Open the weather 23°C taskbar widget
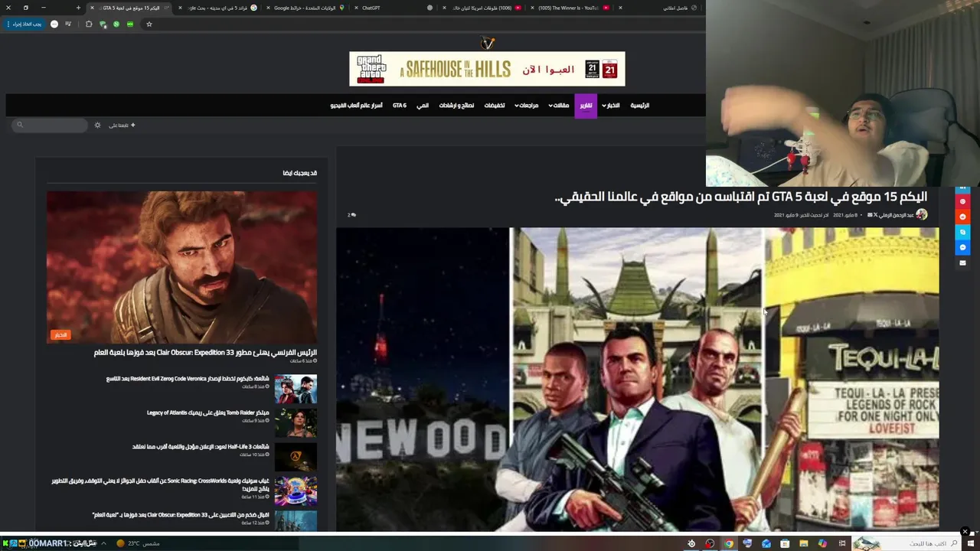 tap(138, 543)
